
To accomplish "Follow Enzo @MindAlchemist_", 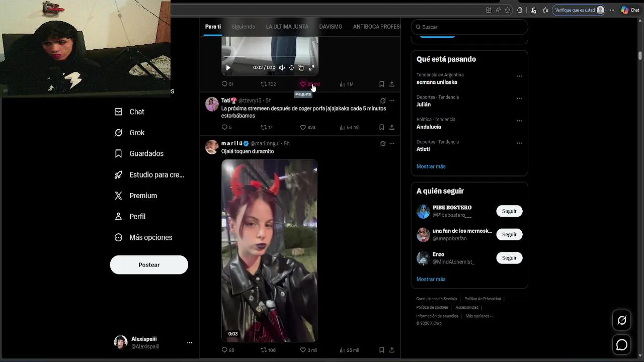I will click(509, 258).
